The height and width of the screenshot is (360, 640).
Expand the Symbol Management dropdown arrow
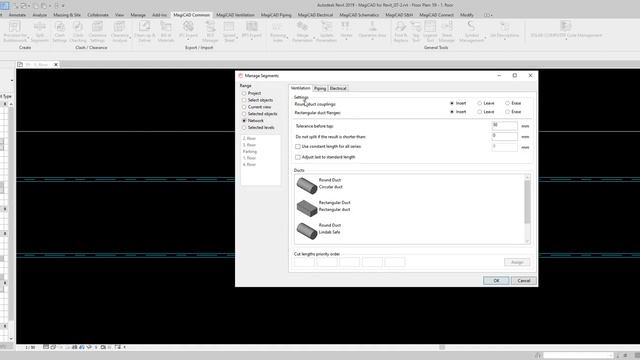coord(485,38)
